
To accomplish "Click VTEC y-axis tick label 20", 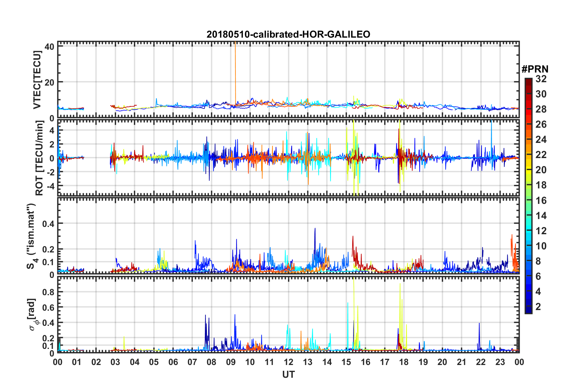I will coord(49,82).
